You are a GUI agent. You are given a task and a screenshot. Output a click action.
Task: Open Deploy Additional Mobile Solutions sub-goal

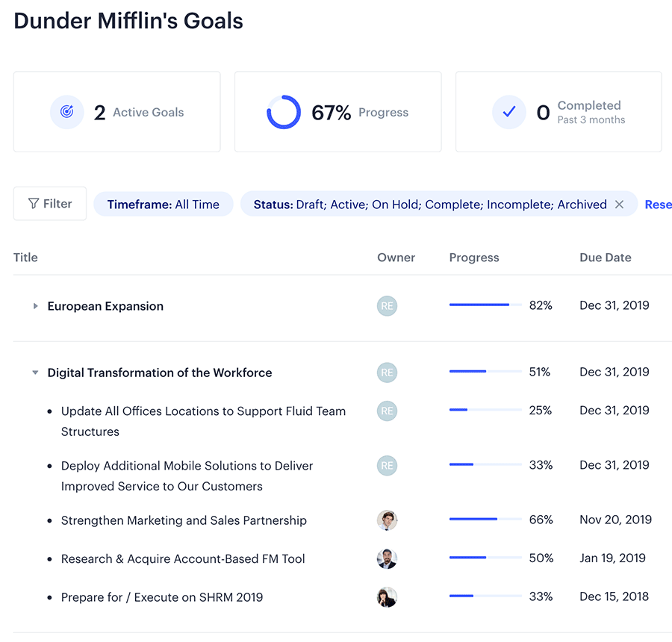pyautogui.click(x=187, y=476)
